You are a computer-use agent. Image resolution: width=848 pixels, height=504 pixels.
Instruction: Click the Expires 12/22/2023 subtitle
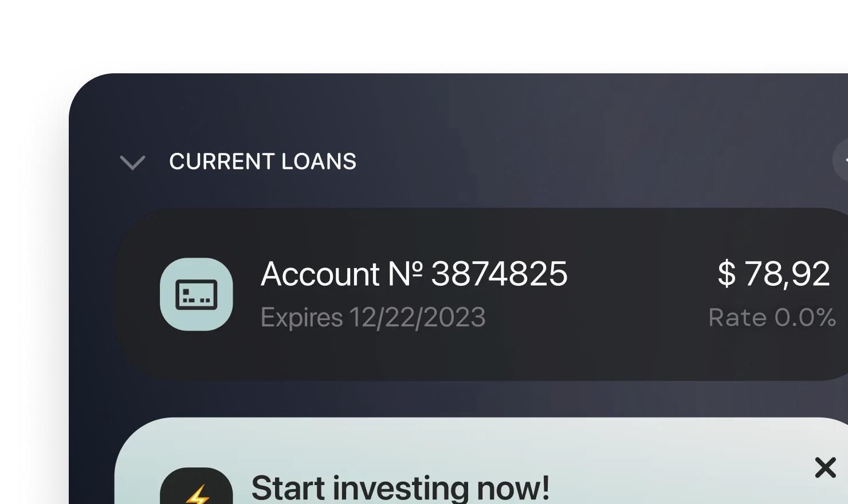(x=373, y=317)
